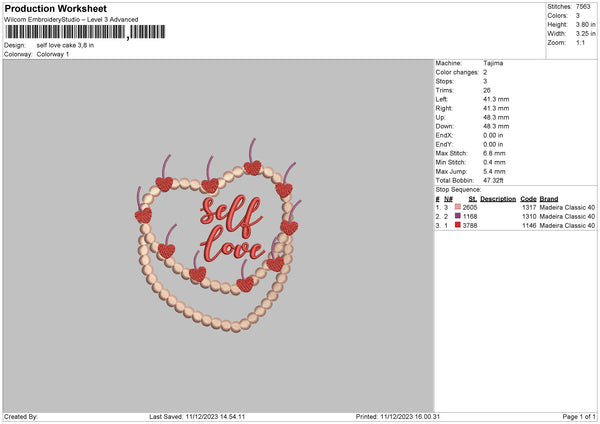Select the Color changes value 2

point(485,72)
